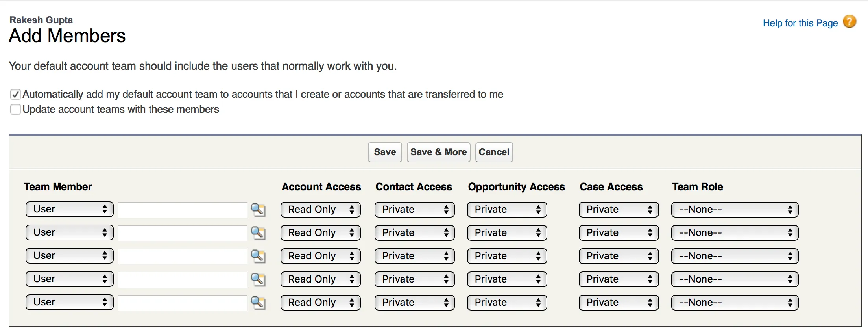
Task: Expand last row Team Role dropdown
Action: pos(735,303)
